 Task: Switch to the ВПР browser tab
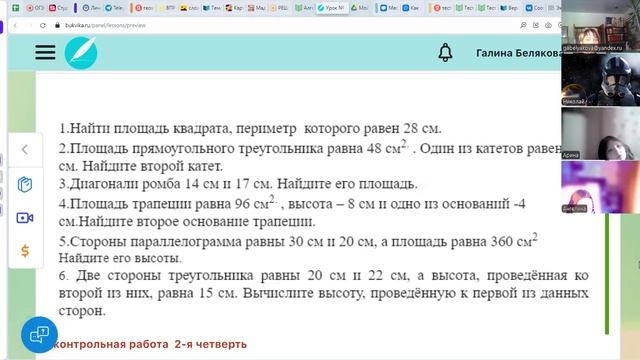[x=167, y=8]
